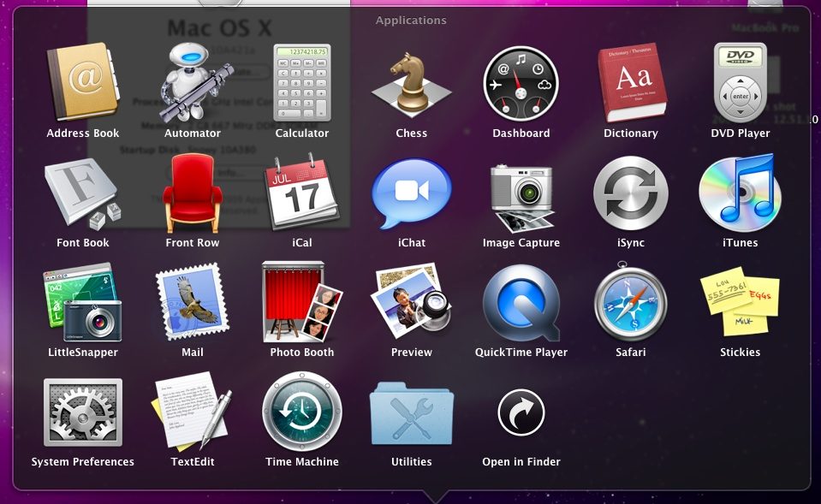The height and width of the screenshot is (504, 821).
Task: Click the "Stickies" label text
Action: pos(740,353)
